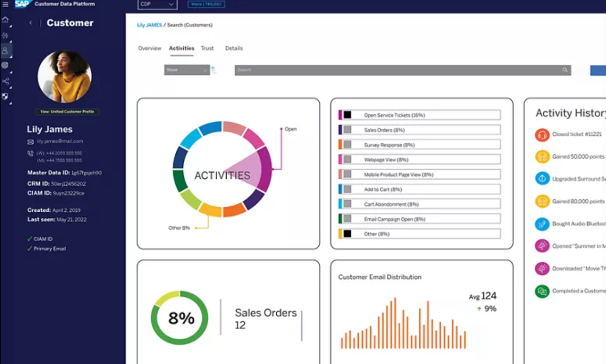606x364 pixels.
Task: Click View: Unified Customer Profile button
Action: coord(67,112)
